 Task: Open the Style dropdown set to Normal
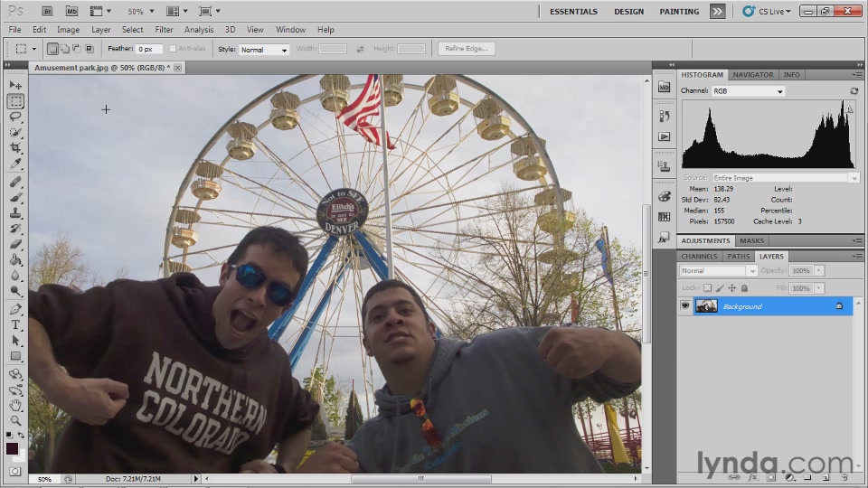click(x=264, y=49)
